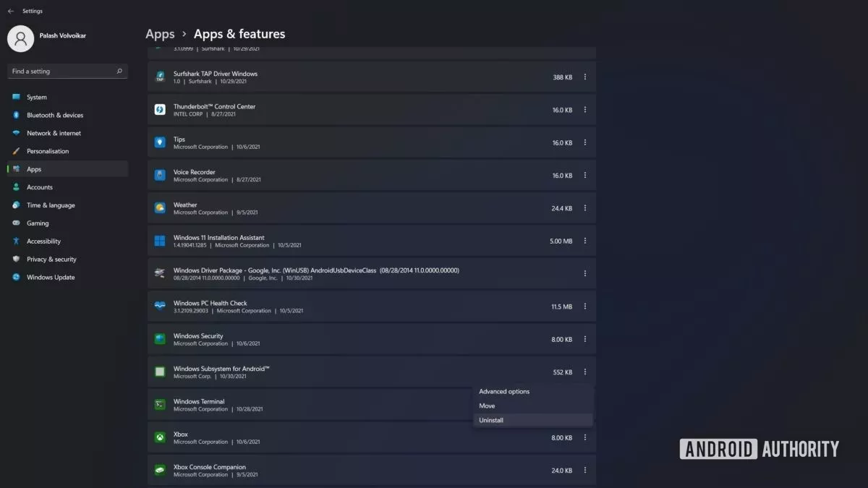The height and width of the screenshot is (488, 868).
Task: Focus the Find a setting search box
Action: coord(67,71)
